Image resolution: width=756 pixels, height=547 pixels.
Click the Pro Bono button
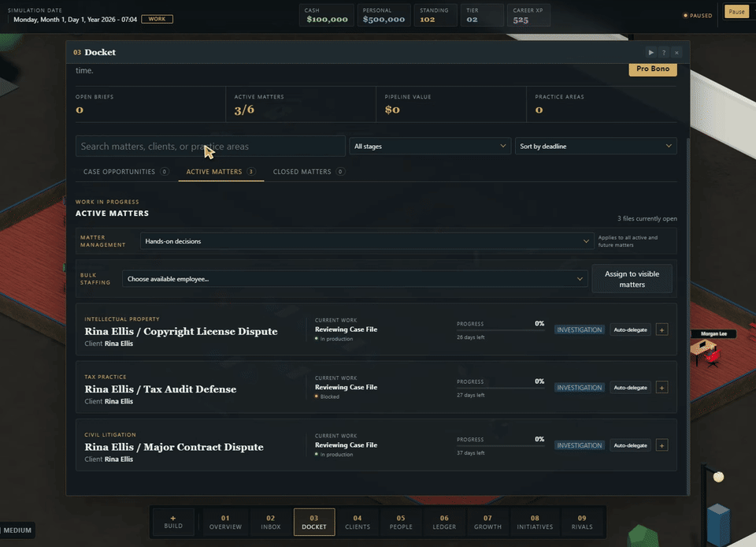653,69
